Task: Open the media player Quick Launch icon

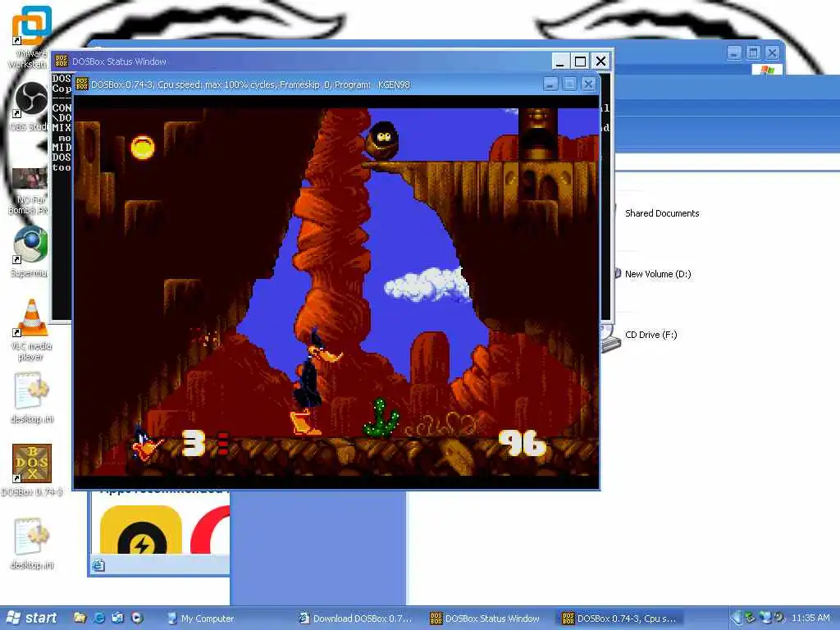Action: tap(137, 618)
